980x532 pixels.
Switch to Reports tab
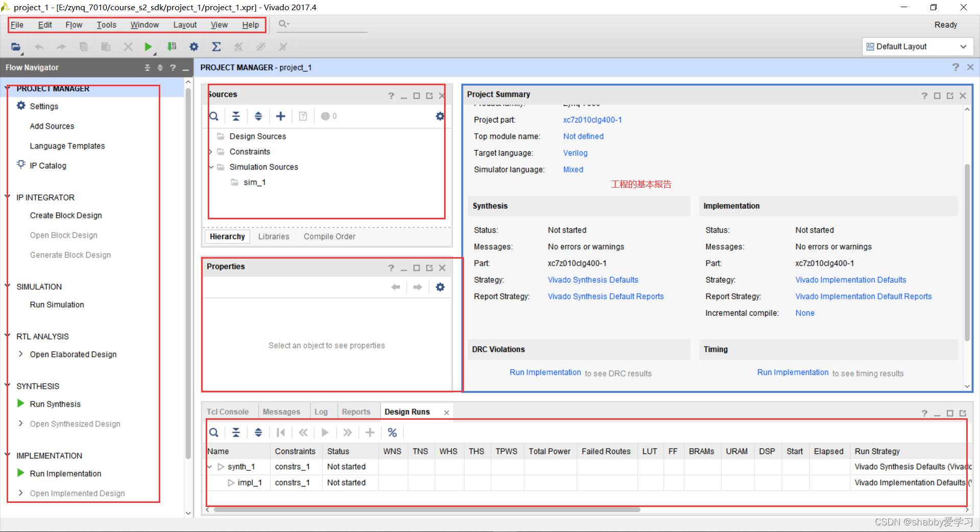tap(356, 412)
